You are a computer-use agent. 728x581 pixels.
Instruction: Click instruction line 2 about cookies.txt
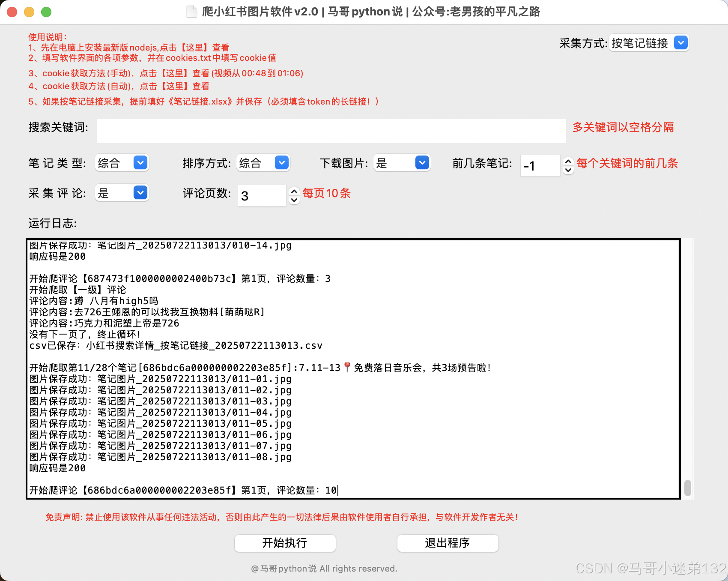pyautogui.click(x=152, y=58)
